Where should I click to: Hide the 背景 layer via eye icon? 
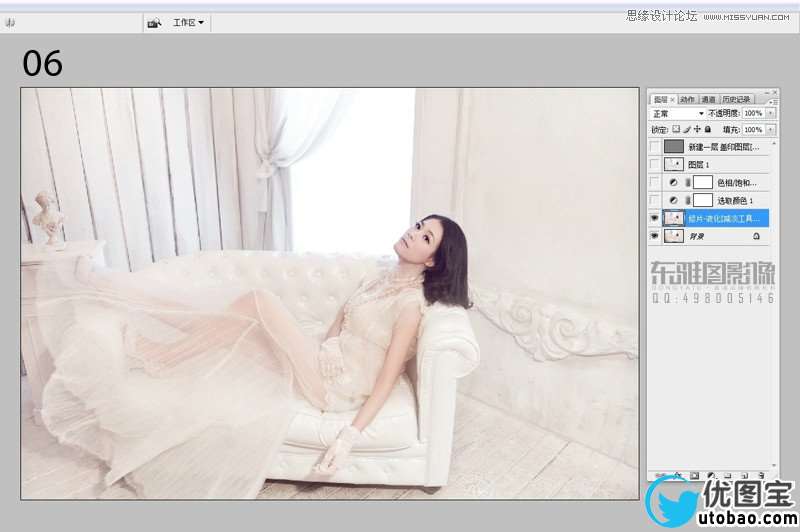[654, 236]
